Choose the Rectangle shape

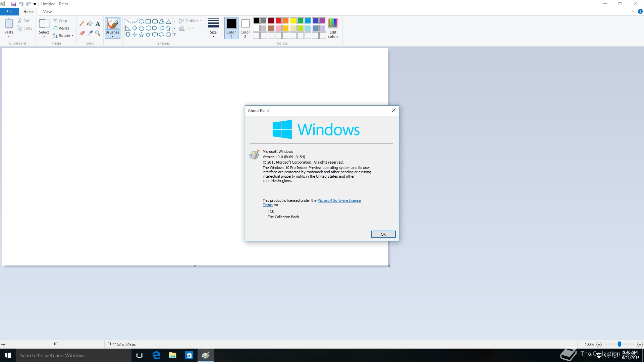coord(148,21)
